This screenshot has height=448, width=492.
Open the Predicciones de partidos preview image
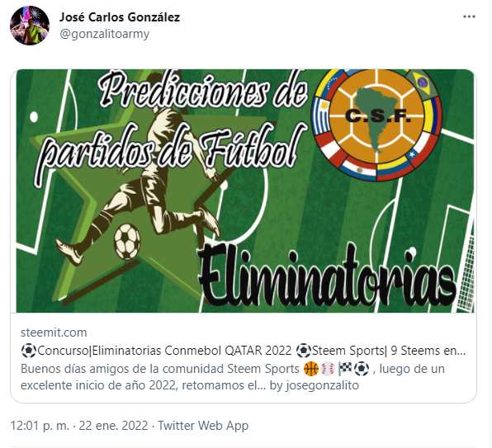point(245,191)
